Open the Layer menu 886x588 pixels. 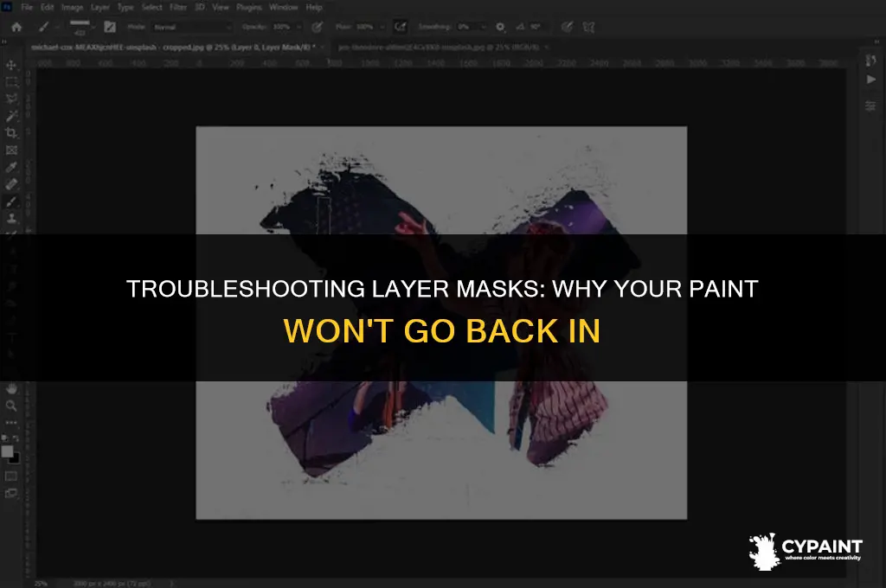click(100, 7)
